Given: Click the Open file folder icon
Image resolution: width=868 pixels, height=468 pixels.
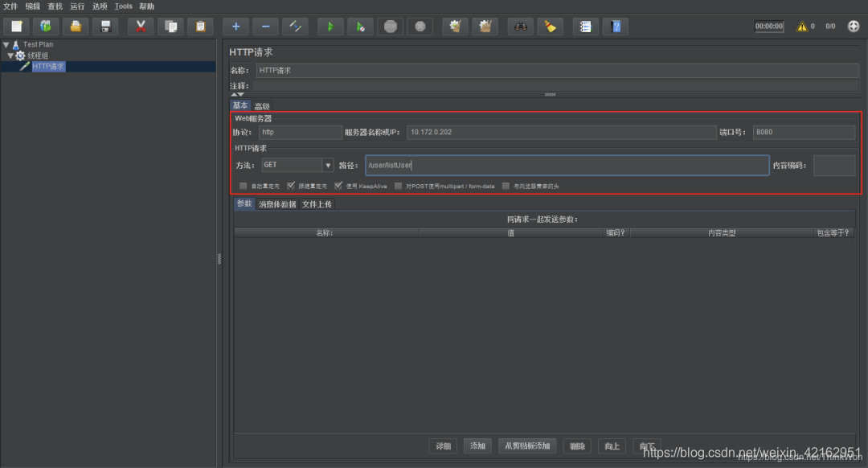Looking at the screenshot, I should [76, 26].
